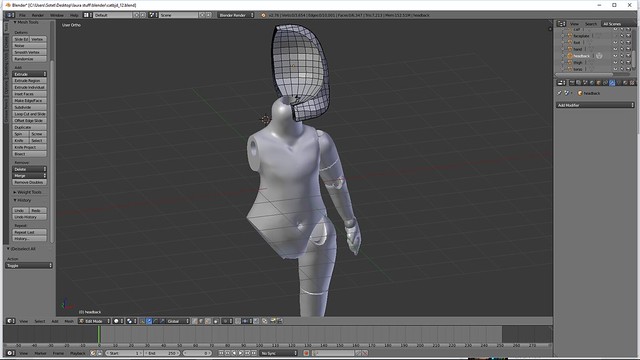Image resolution: width=640 pixels, height=360 pixels.
Task: Toggle visibility eye for hand object
Action: click(x=616, y=49)
